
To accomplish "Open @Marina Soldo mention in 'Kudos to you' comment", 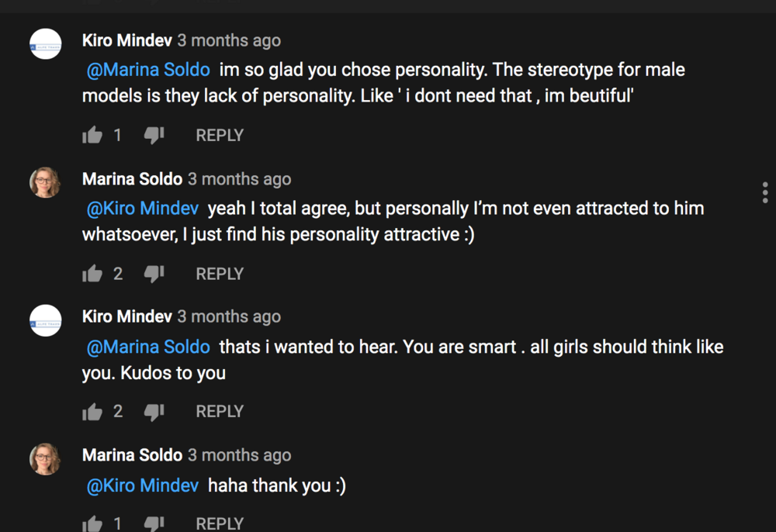I will pos(148,347).
